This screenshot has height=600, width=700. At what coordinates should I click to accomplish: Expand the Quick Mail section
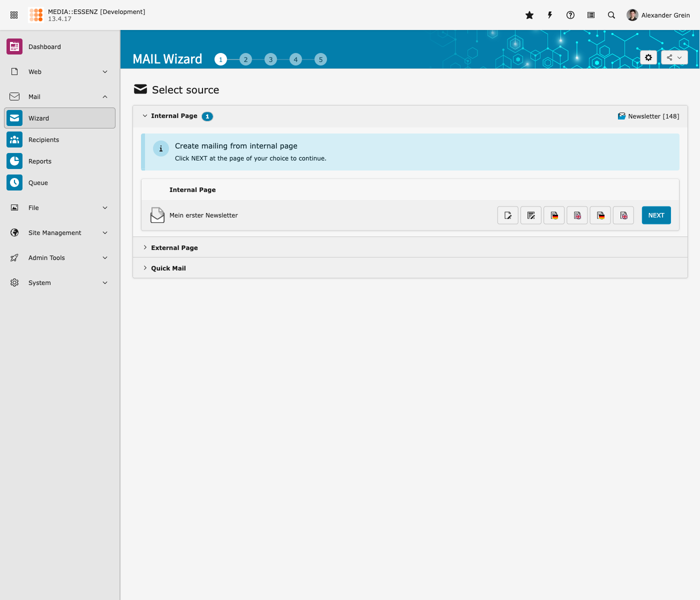(168, 268)
